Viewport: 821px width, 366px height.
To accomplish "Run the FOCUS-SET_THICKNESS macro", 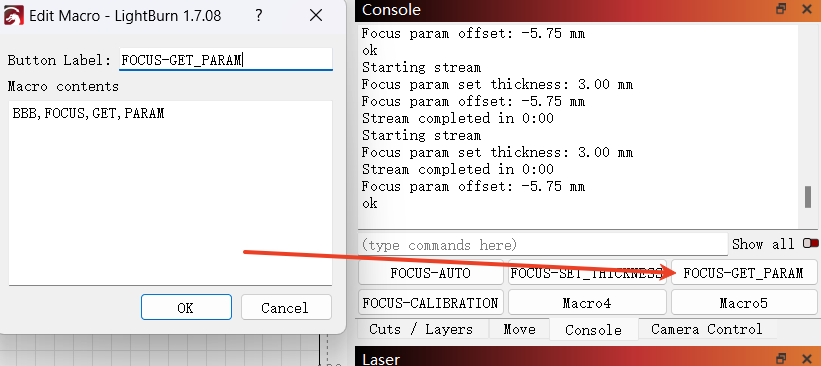I will (587, 273).
